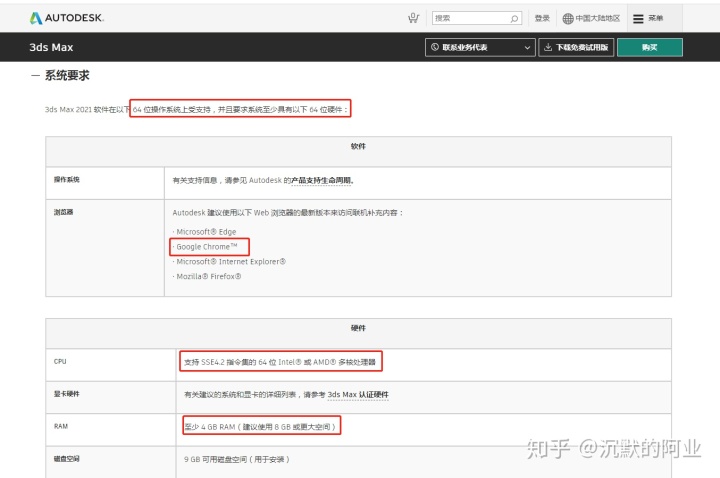Image resolution: width=720 pixels, height=478 pixels.
Task: Click the Microsoft® Edge text
Action: pos(205,232)
